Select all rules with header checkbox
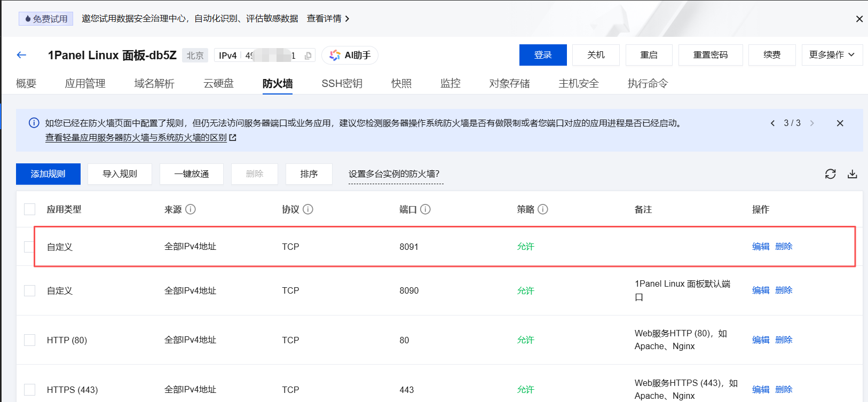Viewport: 868px width, 402px height. click(30, 209)
